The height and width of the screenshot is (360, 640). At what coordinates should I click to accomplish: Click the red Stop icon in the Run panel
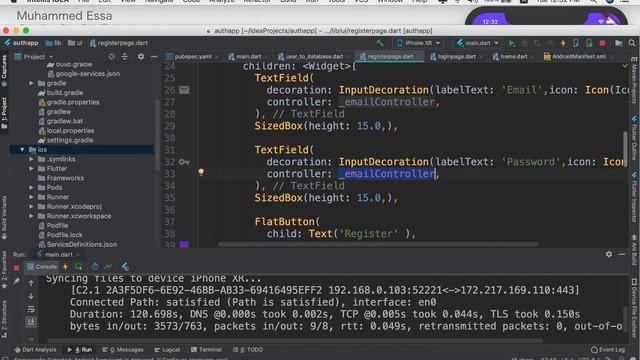pyautogui.click(x=16, y=268)
